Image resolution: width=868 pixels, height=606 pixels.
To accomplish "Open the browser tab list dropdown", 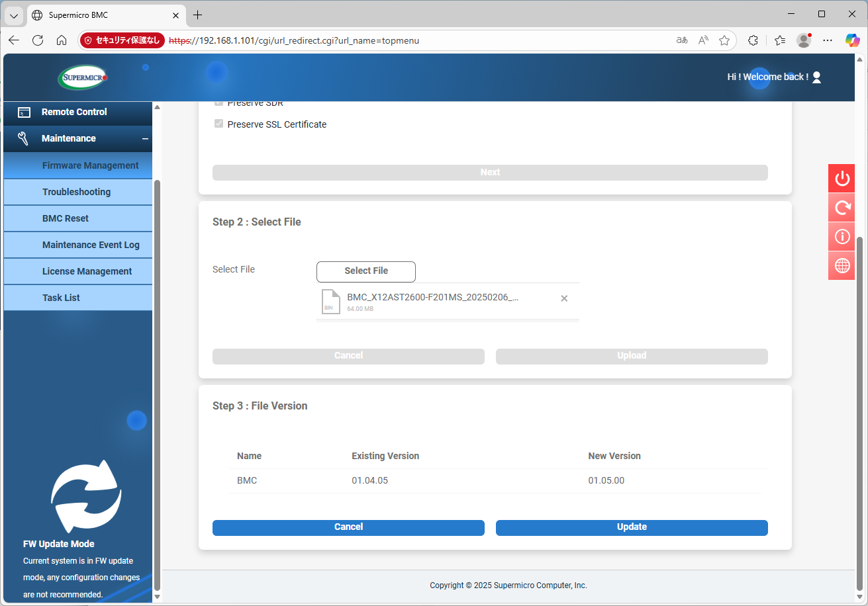I will [x=14, y=15].
